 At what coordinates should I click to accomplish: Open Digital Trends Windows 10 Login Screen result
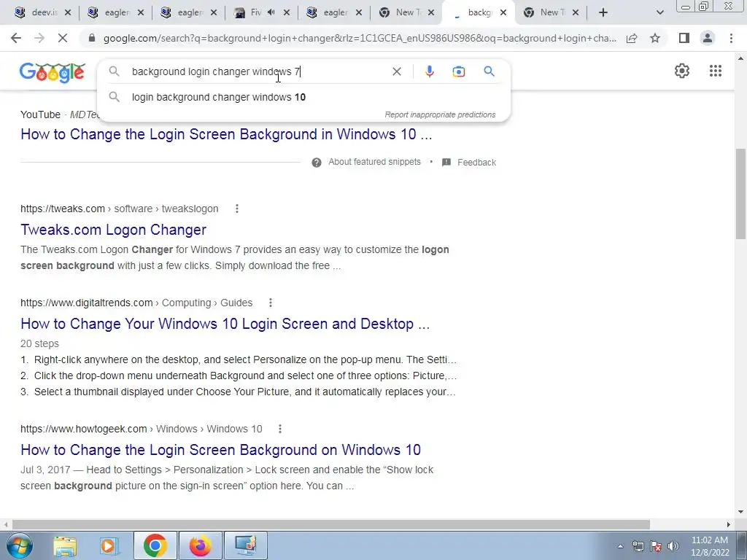(225, 324)
